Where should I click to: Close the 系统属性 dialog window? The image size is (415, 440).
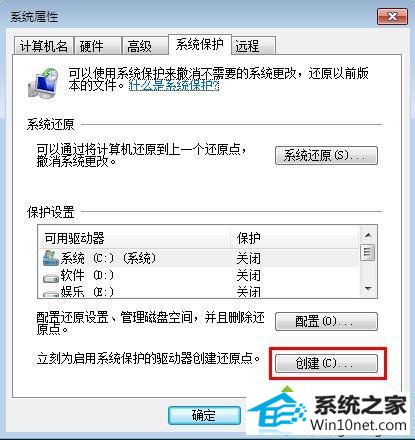[x=392, y=17]
